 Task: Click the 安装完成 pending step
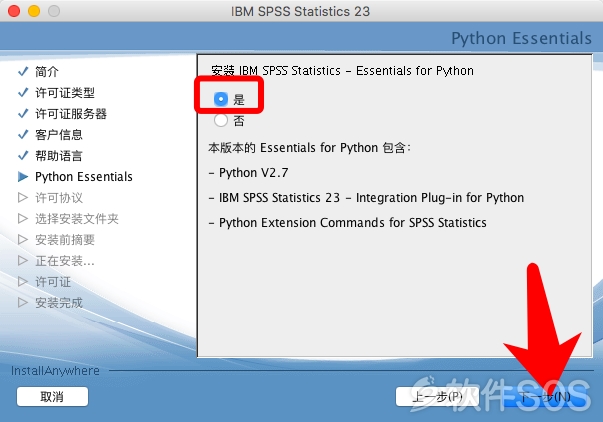[59, 303]
